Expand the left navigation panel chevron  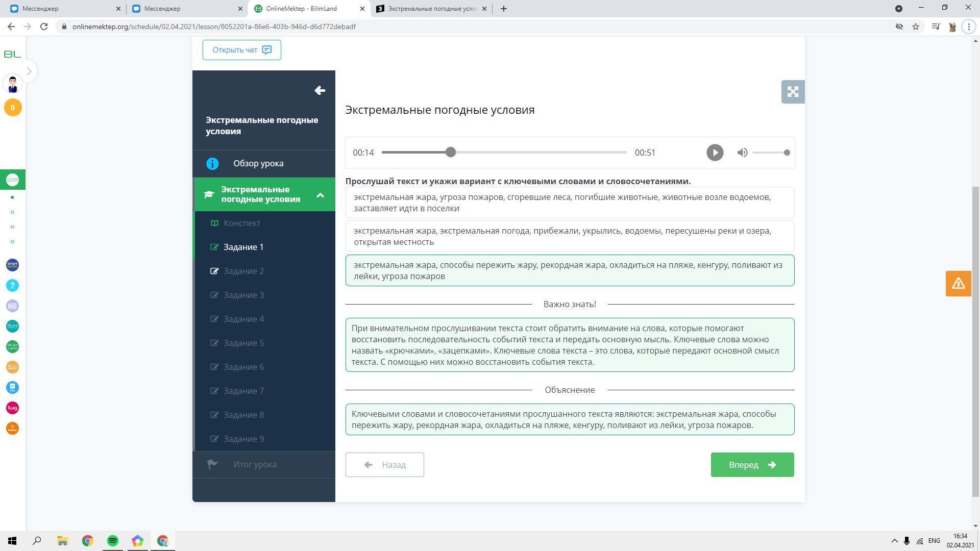[x=29, y=71]
